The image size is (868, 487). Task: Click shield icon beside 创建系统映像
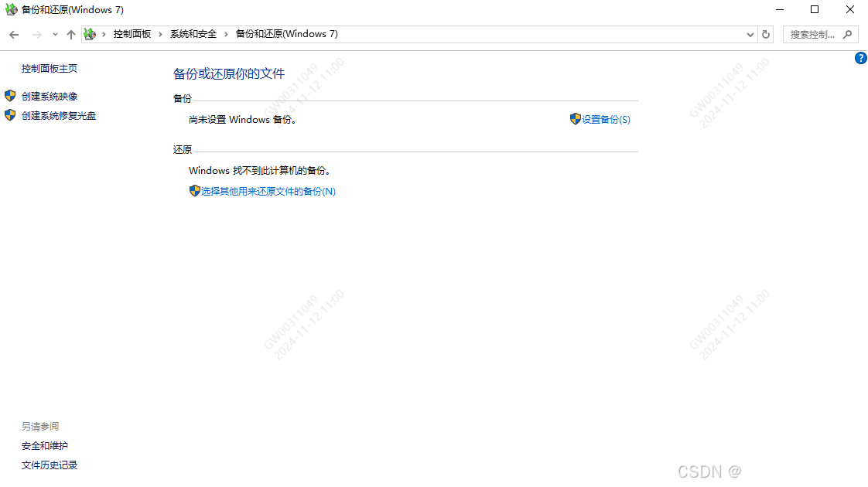(10, 96)
